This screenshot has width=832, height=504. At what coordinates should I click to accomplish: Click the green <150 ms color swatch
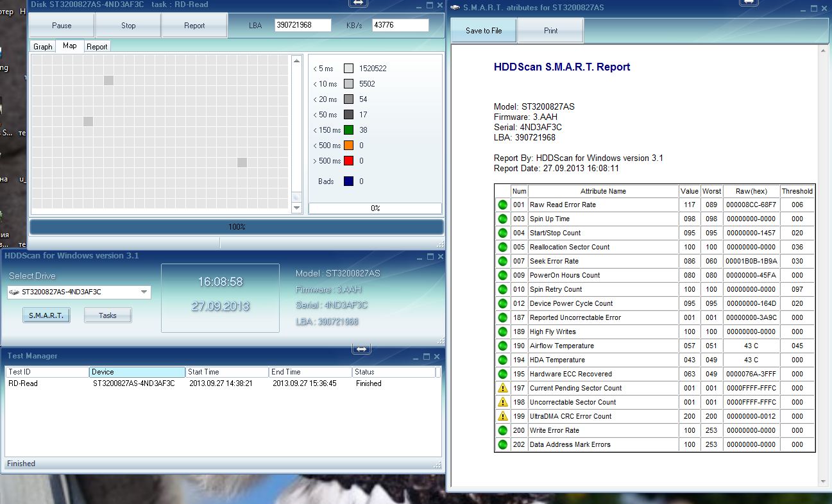[348, 130]
